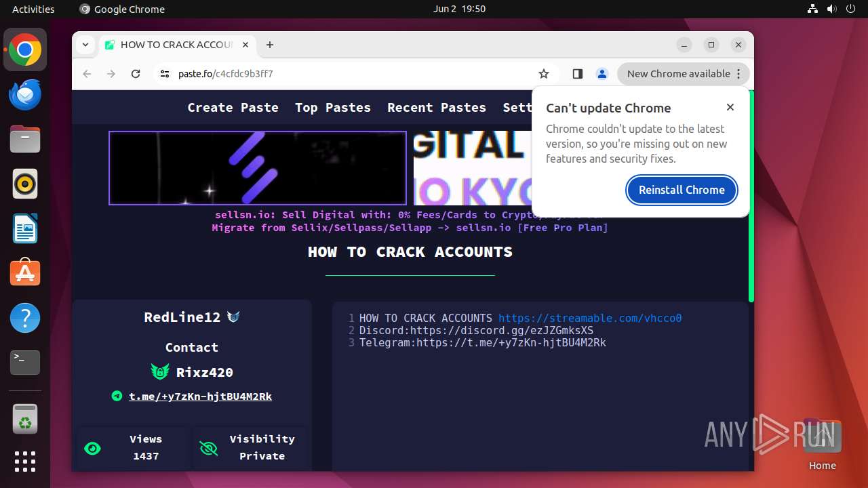
Task: Expand the tab search dropdown arrow
Action: [x=85, y=45]
